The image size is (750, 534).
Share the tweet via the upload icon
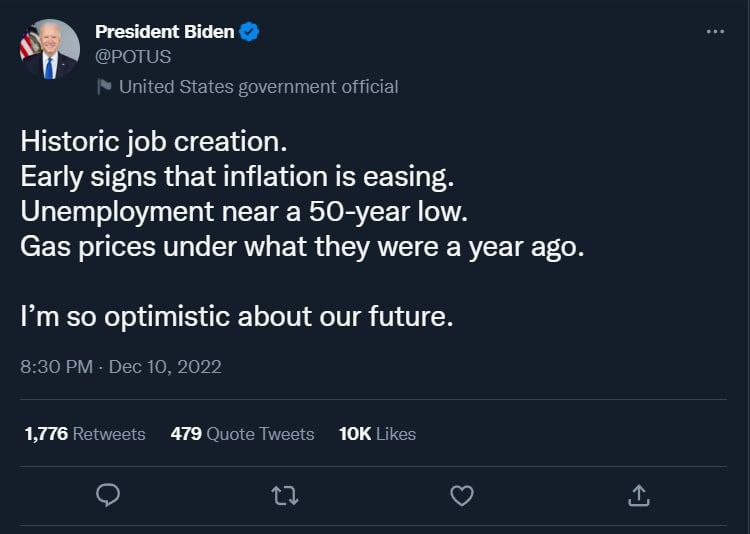point(639,494)
